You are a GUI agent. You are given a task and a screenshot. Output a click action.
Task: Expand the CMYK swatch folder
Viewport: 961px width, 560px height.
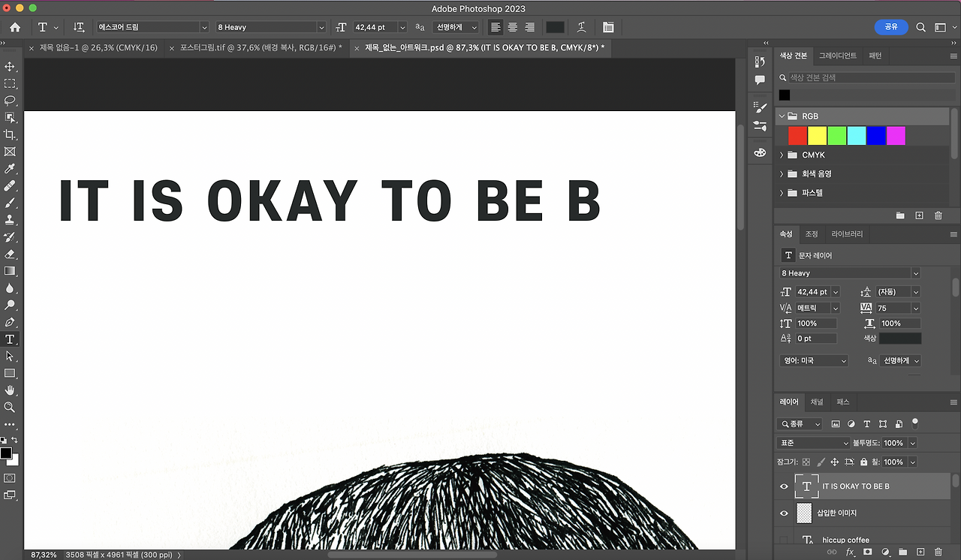(782, 155)
